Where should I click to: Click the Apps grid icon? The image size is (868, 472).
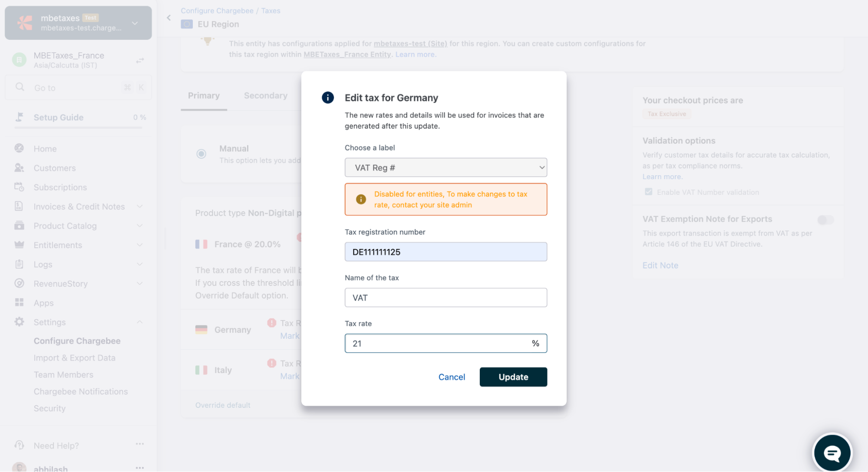(19, 302)
